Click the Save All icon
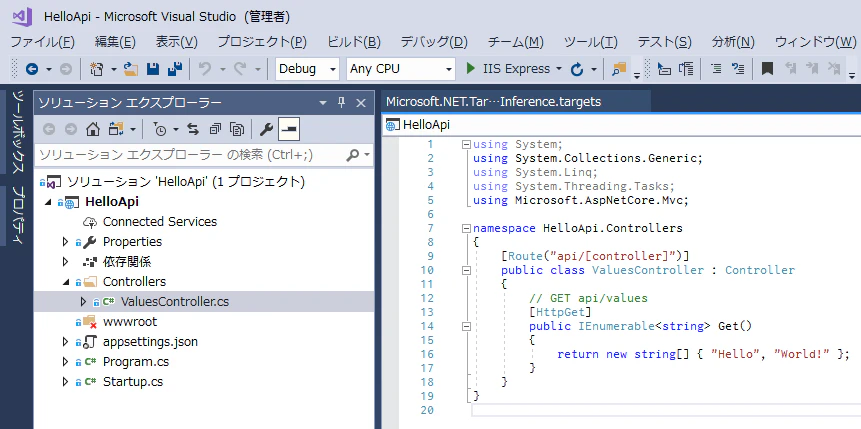 click(175, 69)
